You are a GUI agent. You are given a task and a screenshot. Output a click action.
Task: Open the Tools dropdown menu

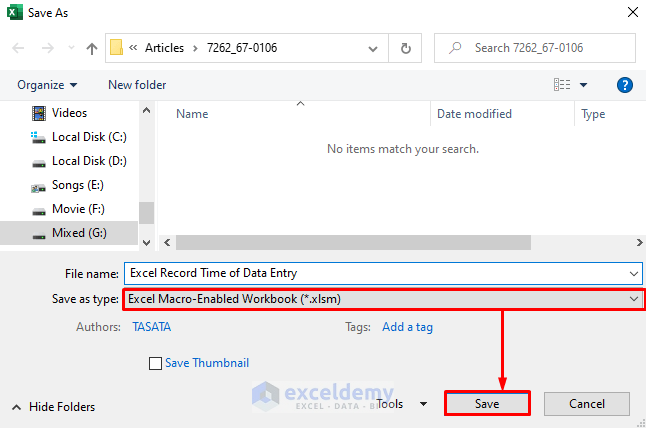click(402, 403)
